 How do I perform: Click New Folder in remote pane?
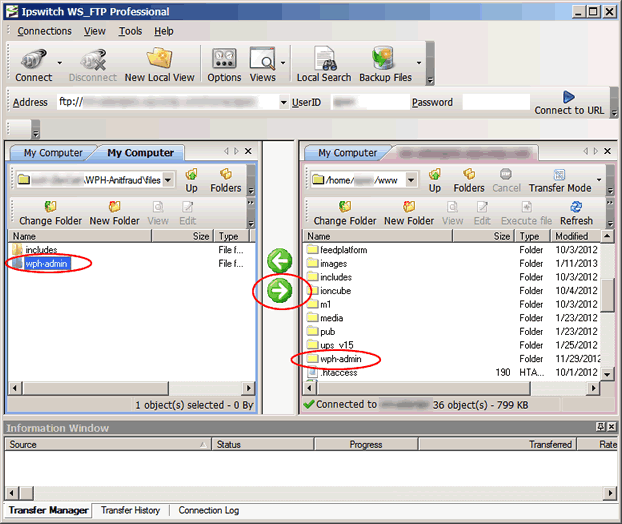tap(409, 212)
